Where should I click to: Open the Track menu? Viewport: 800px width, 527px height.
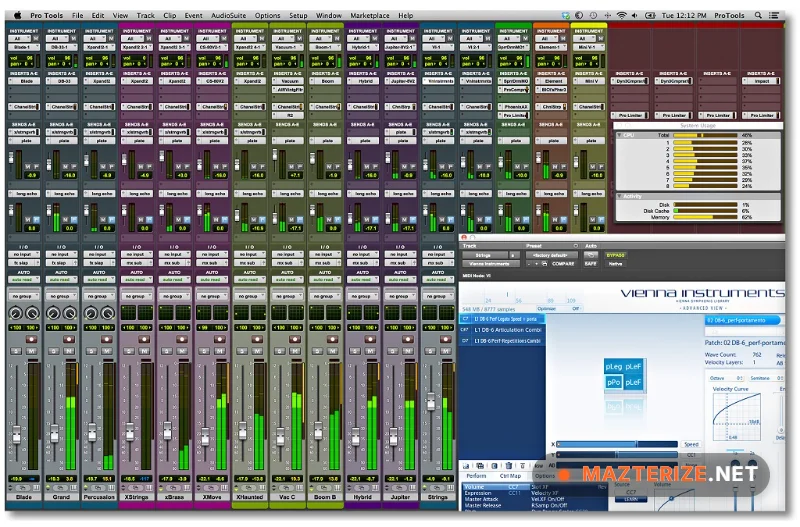click(145, 15)
